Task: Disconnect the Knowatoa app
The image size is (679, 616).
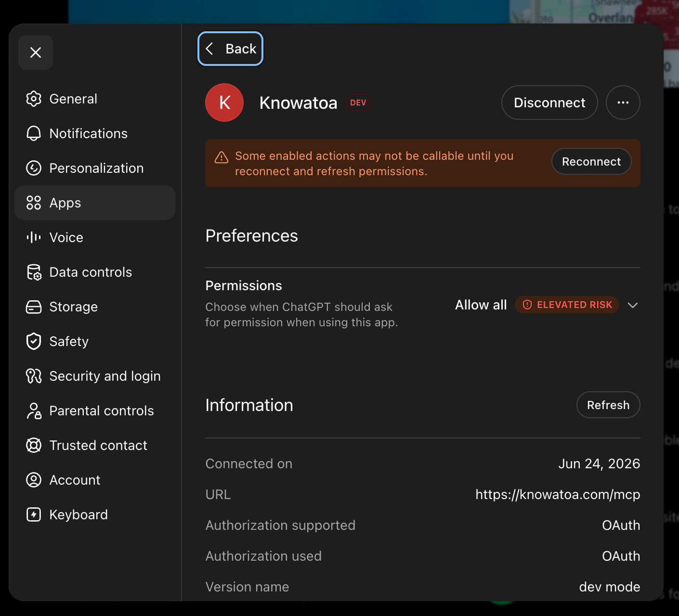Action: pyautogui.click(x=549, y=103)
